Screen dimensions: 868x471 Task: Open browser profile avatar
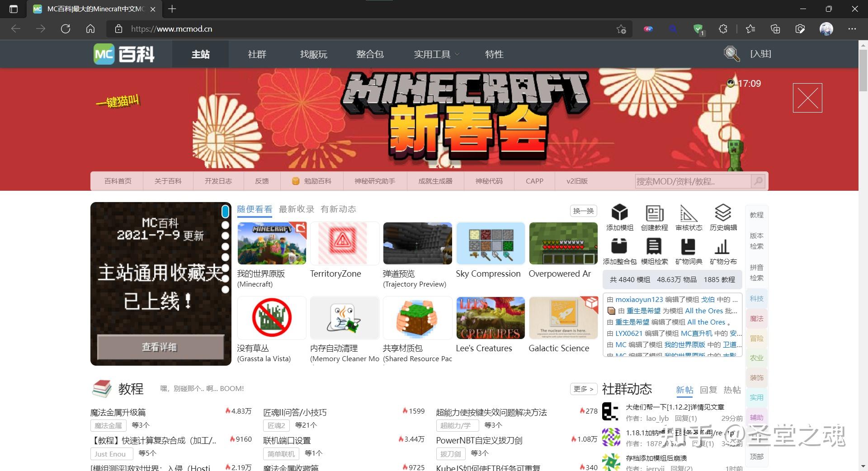coord(826,29)
